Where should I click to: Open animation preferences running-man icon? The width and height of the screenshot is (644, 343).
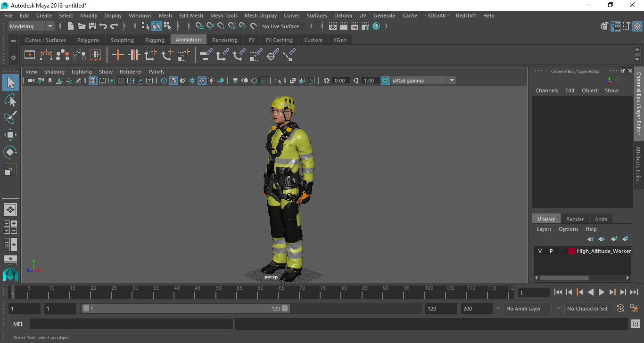tap(635, 309)
